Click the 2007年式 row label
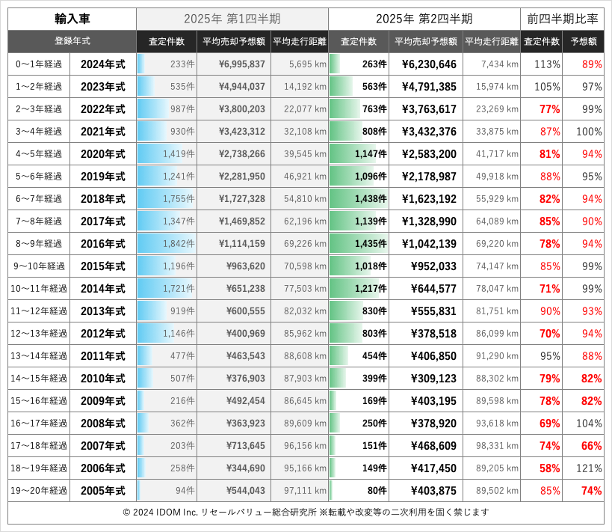This screenshot has width=612, height=532. 103,446
